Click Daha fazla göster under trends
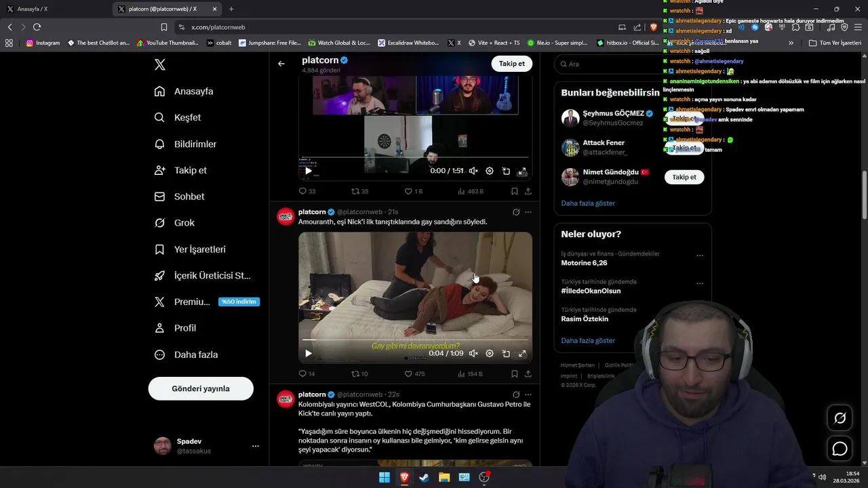Image resolution: width=868 pixels, height=488 pixels. tap(588, 341)
